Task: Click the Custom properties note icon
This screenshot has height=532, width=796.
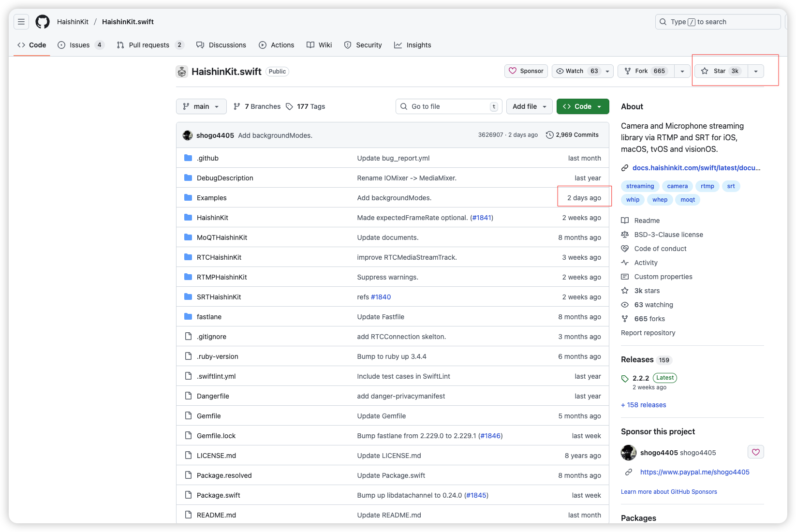Action: pyautogui.click(x=625, y=277)
